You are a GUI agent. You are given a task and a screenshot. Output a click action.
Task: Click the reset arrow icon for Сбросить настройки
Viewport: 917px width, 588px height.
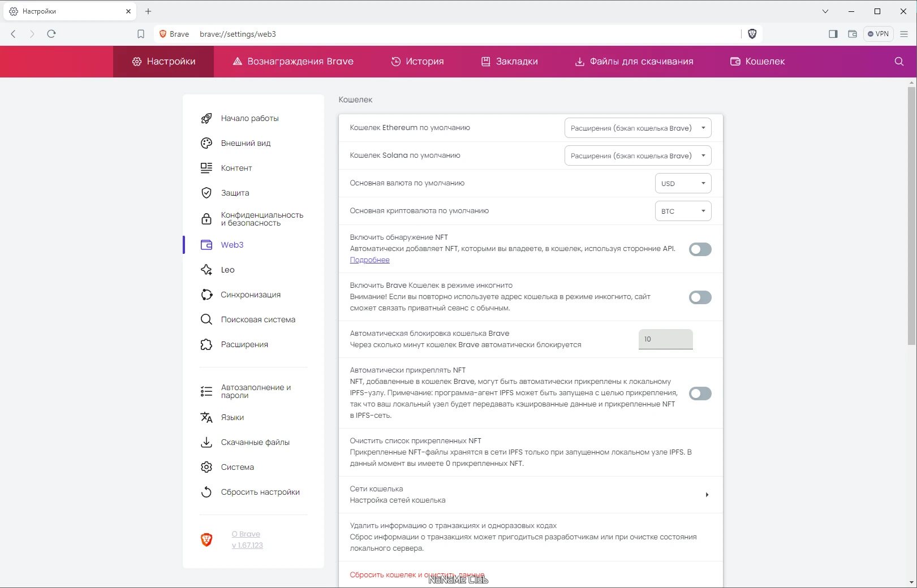(206, 492)
